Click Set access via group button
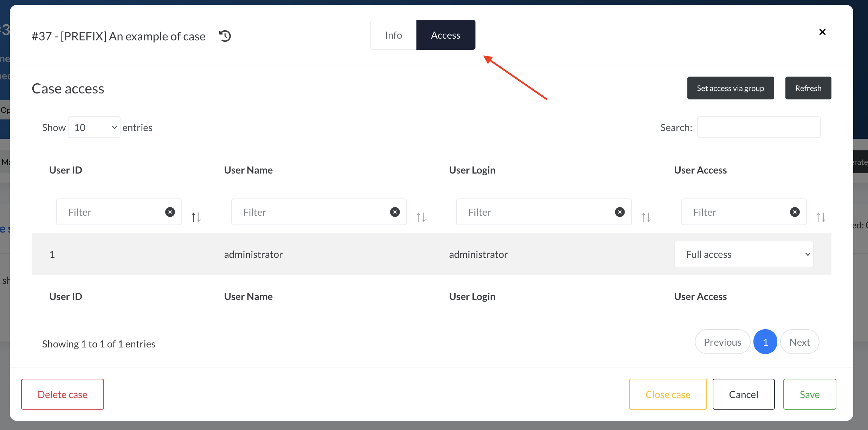868x430 pixels. pyautogui.click(x=731, y=88)
